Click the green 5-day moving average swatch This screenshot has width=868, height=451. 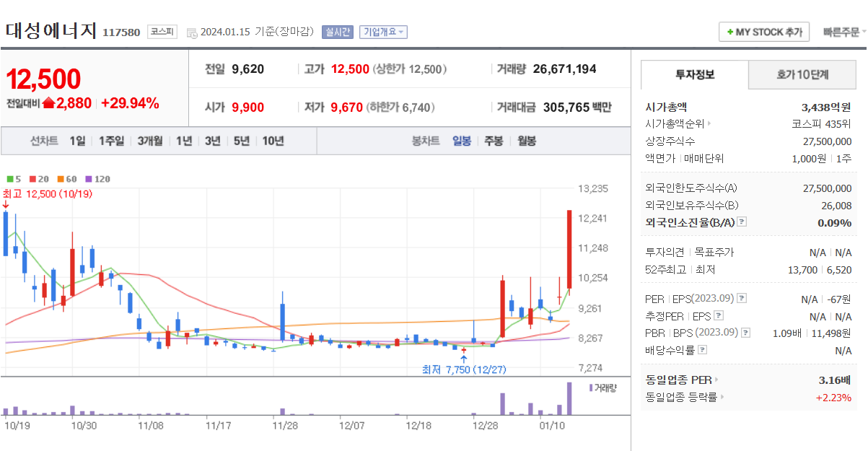tap(10, 179)
